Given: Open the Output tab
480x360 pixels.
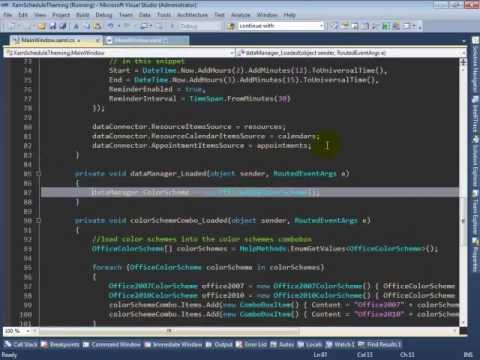Looking at the screenshot, I should pos(219,345).
